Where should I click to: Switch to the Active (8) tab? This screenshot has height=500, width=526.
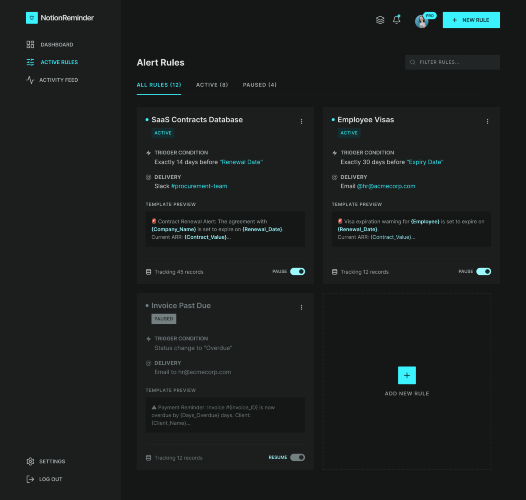click(212, 85)
